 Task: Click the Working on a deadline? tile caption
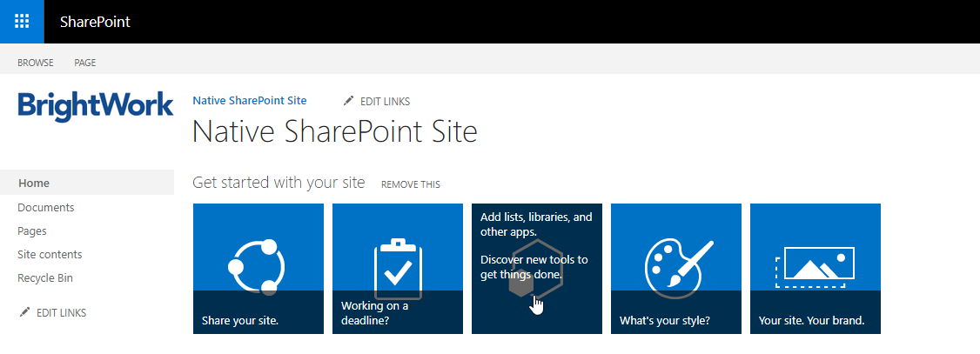(374, 312)
